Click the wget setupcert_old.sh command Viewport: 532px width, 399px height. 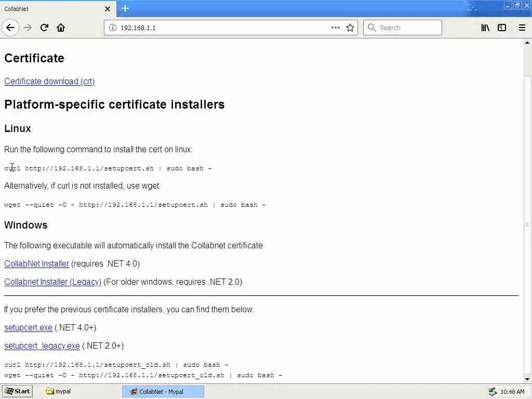tap(143, 375)
